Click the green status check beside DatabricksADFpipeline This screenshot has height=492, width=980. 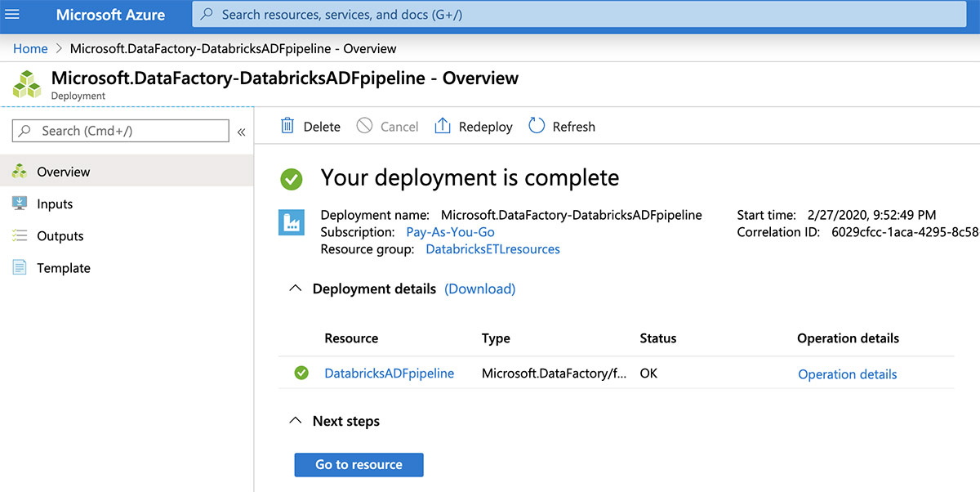[301, 373]
